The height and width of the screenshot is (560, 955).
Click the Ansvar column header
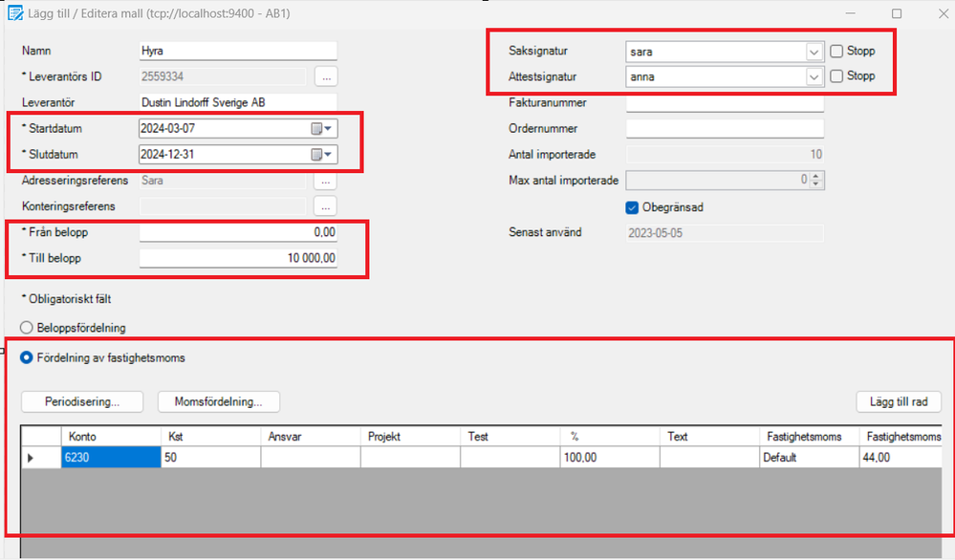click(311, 437)
